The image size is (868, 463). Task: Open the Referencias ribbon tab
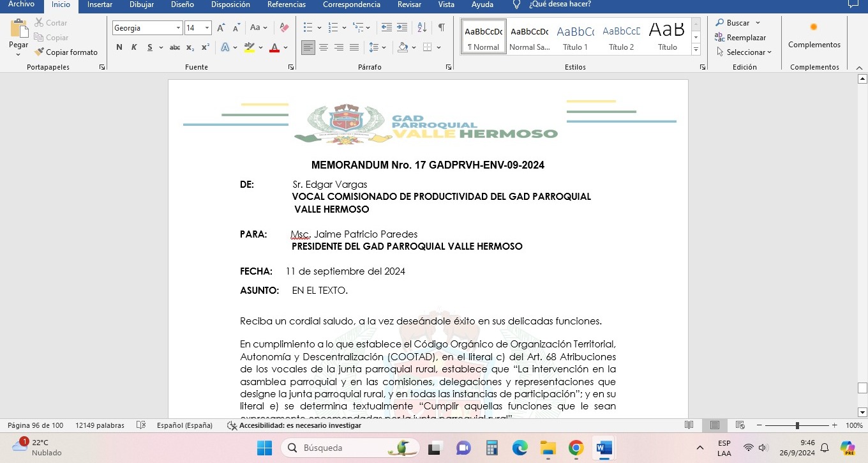pos(286,4)
